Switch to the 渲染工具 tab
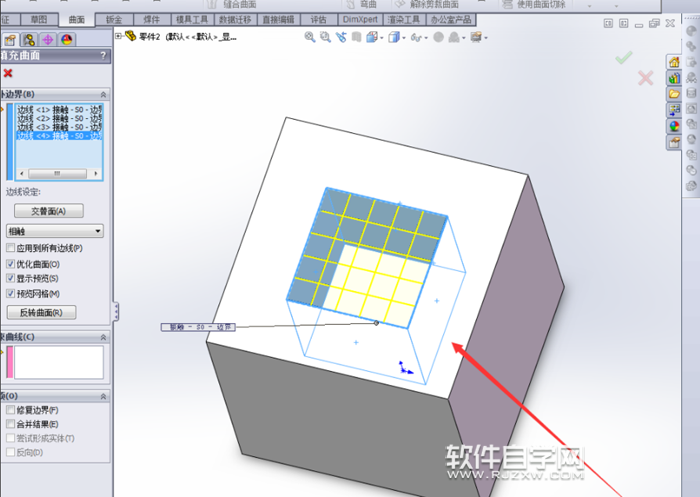 click(x=404, y=20)
